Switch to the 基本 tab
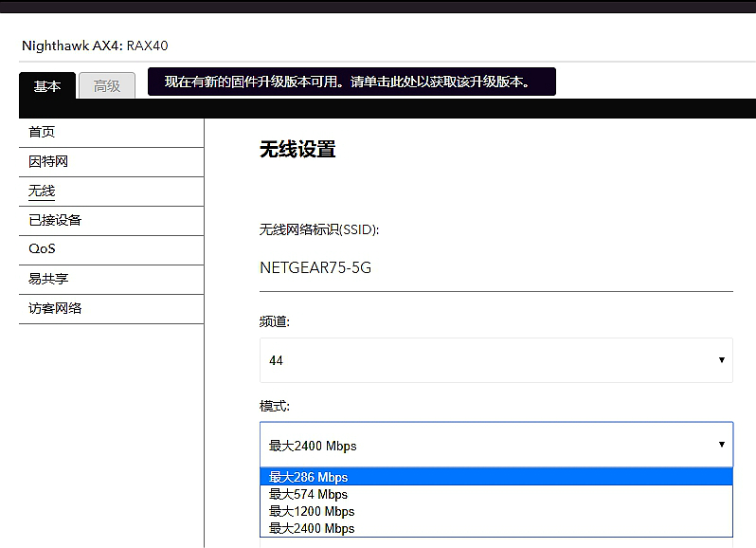Viewport: 756px width, 548px height. pos(47,86)
